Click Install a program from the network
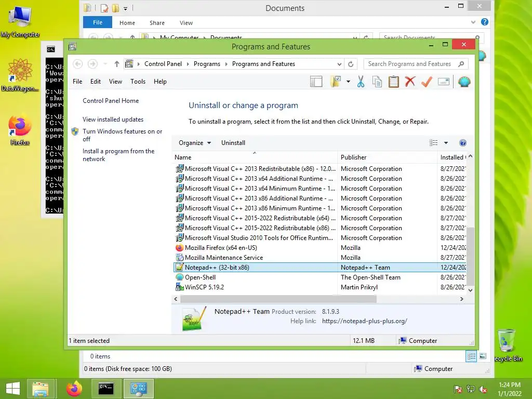 [x=118, y=155]
